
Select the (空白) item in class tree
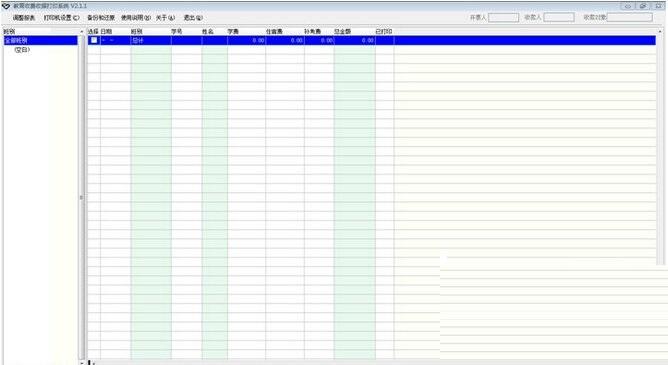pyautogui.click(x=22, y=50)
